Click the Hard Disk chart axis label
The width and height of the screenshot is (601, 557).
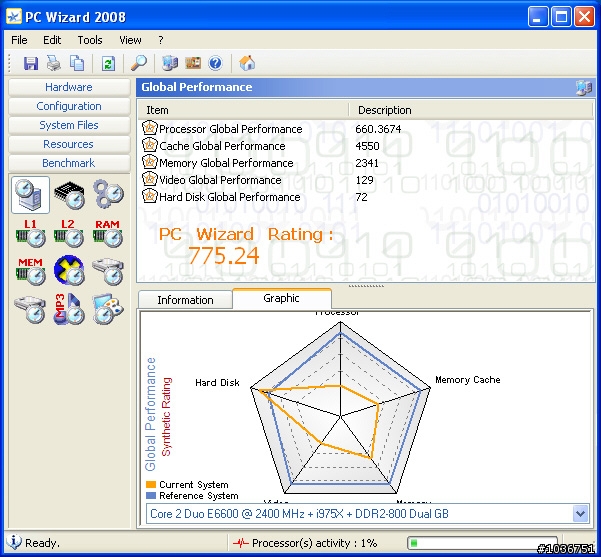[217, 383]
